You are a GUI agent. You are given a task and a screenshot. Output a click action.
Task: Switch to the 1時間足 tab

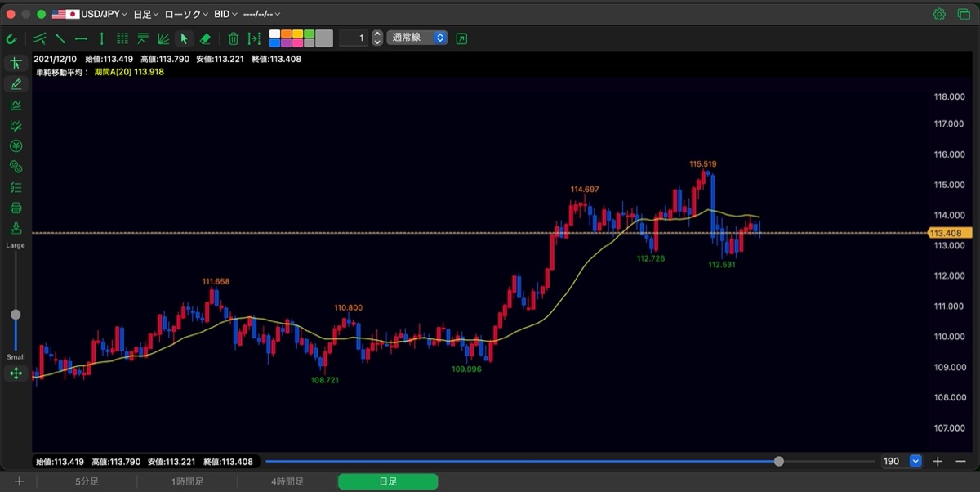[x=188, y=482]
